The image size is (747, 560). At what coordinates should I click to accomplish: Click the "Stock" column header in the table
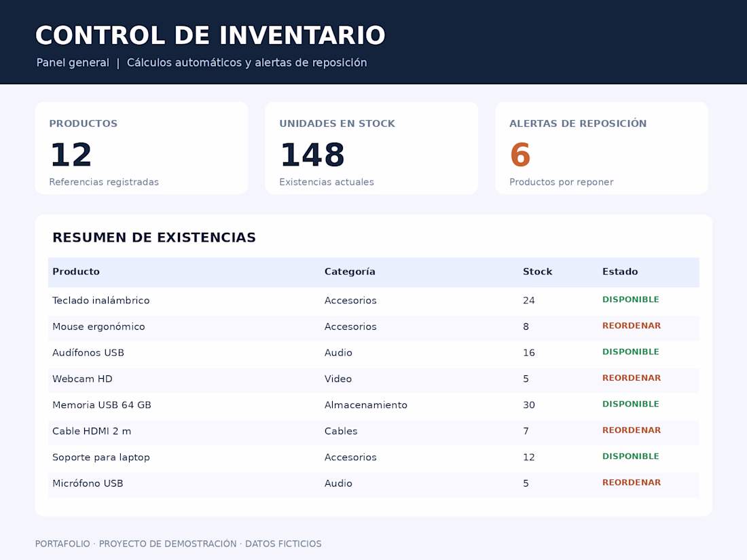[x=537, y=272]
